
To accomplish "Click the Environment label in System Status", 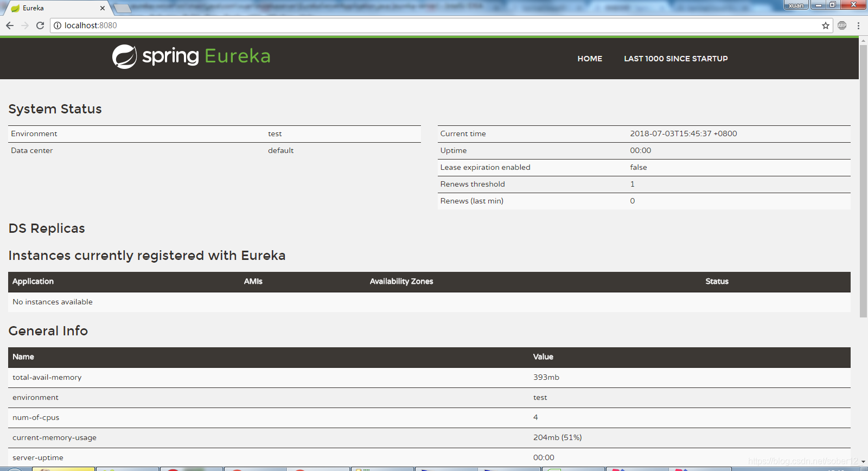I will point(34,133).
